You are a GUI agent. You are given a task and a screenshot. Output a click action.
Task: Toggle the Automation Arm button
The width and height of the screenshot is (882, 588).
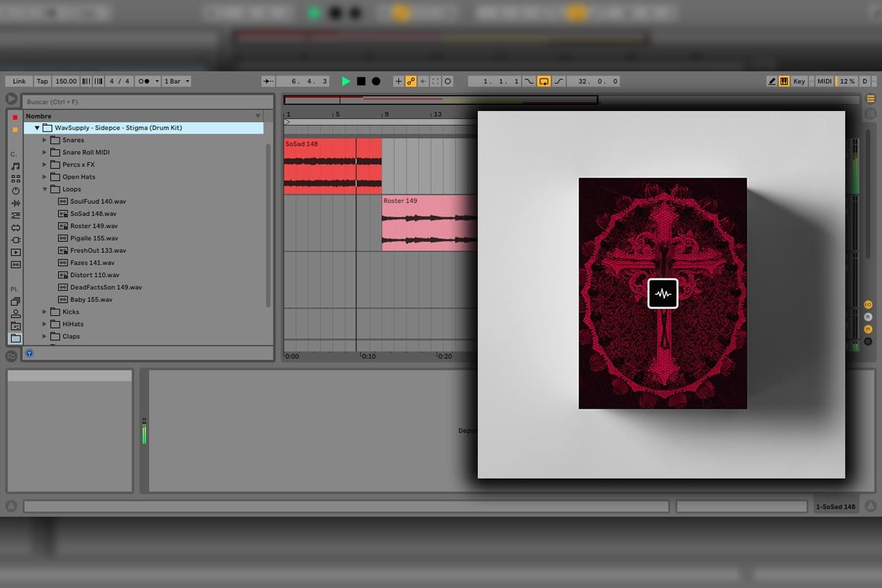coord(411,81)
